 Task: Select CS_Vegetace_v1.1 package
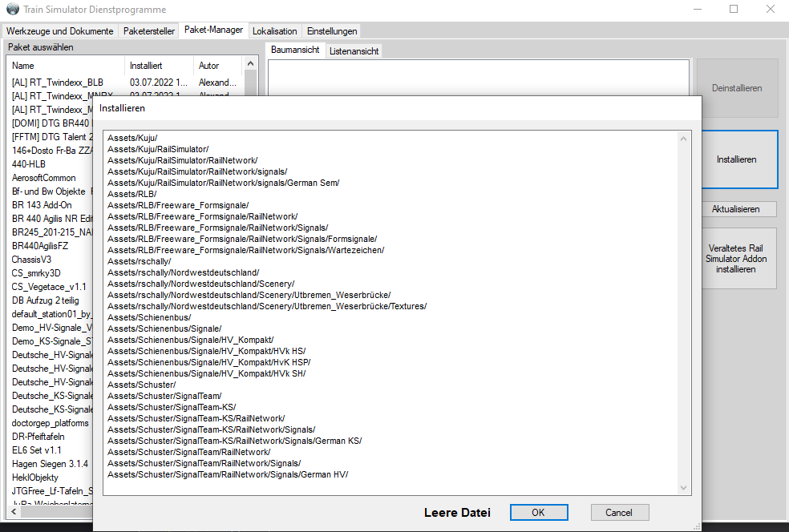[x=49, y=286]
